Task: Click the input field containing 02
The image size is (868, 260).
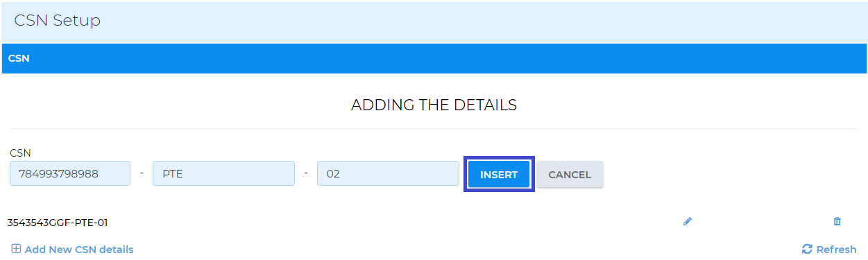Action: [x=388, y=173]
